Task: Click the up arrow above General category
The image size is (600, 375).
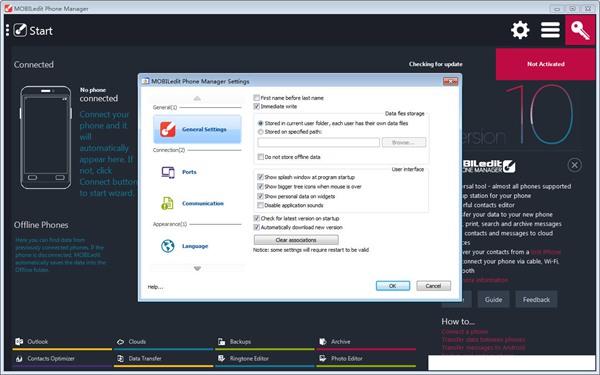Action: tap(197, 99)
